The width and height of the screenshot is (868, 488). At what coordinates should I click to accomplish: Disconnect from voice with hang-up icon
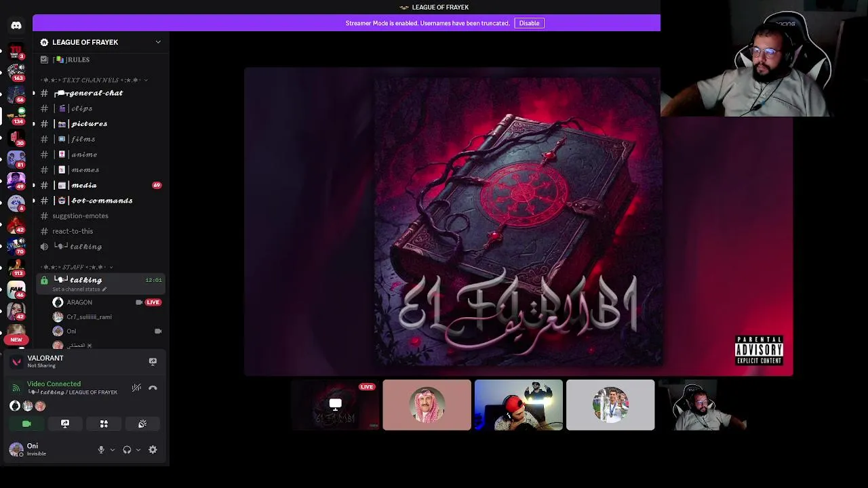153,388
